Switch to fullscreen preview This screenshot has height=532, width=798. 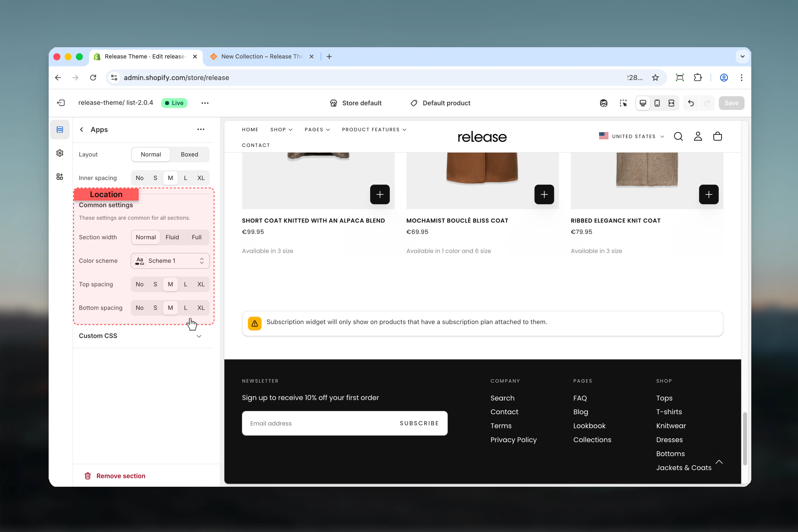(x=671, y=103)
